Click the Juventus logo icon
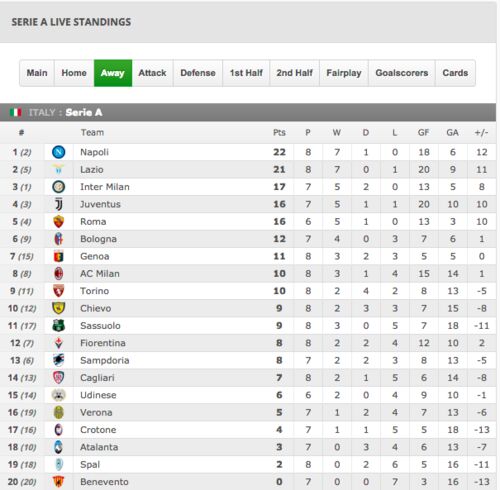This screenshot has height=490, width=500. 59,204
